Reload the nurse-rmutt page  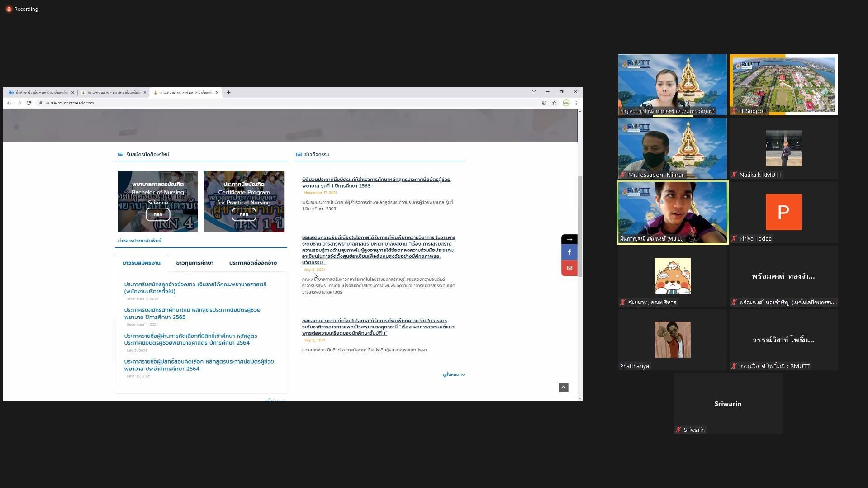pos(28,103)
